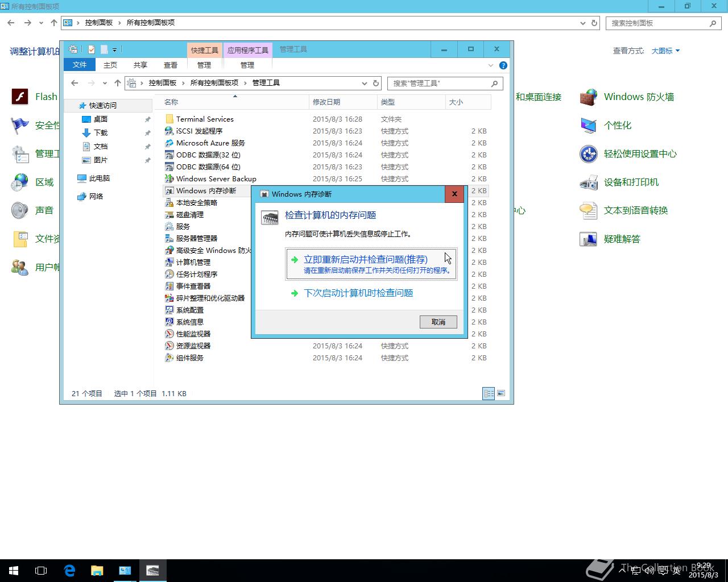Screen dimensions: 728x582
Task: Click the 搜索控制面板 search field
Action: pyautogui.click(x=663, y=23)
